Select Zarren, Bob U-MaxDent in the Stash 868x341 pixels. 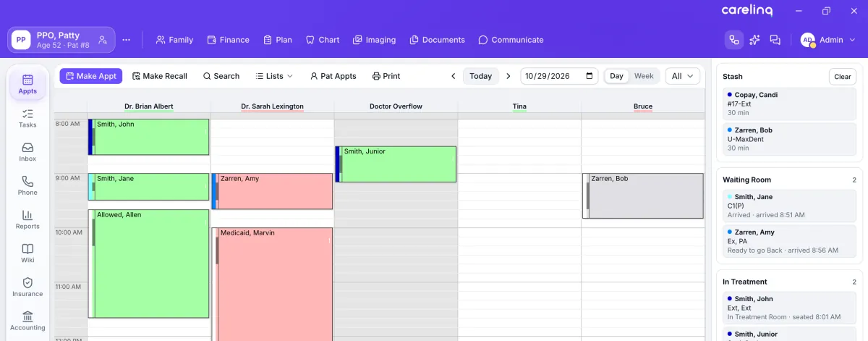(x=789, y=139)
